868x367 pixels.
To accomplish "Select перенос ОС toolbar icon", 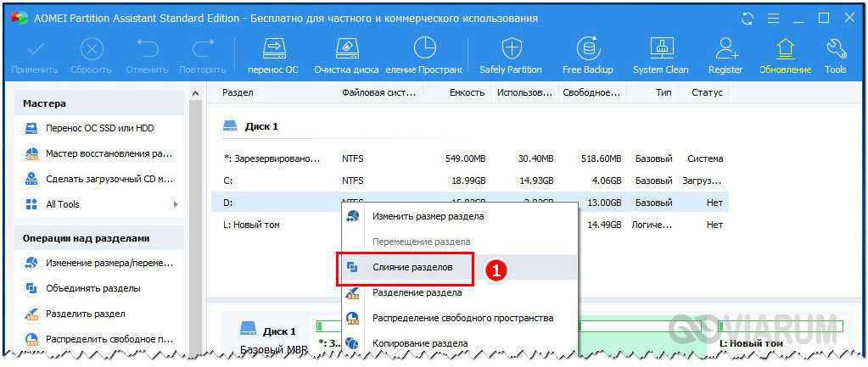I will 272,49.
